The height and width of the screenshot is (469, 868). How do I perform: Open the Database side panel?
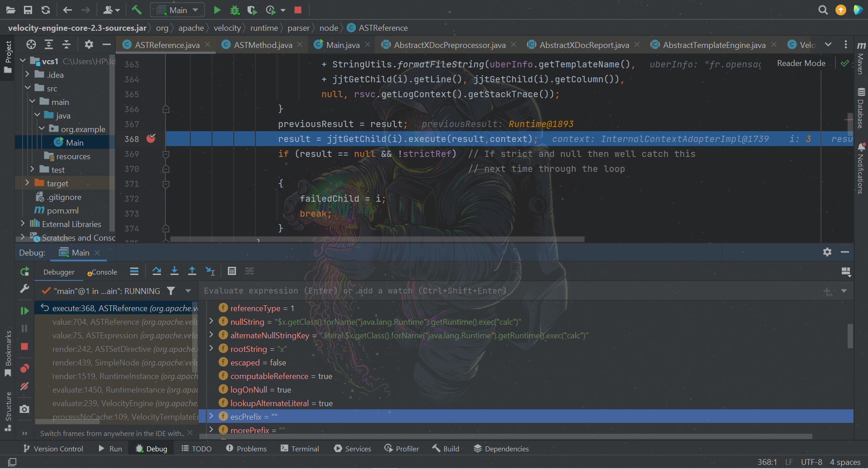pyautogui.click(x=861, y=108)
